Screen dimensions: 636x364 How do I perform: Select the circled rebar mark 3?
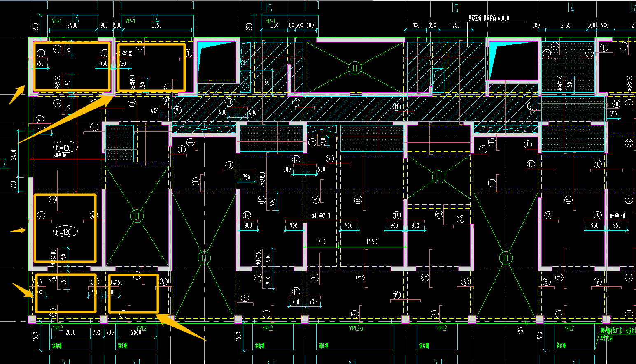[x=104, y=53]
